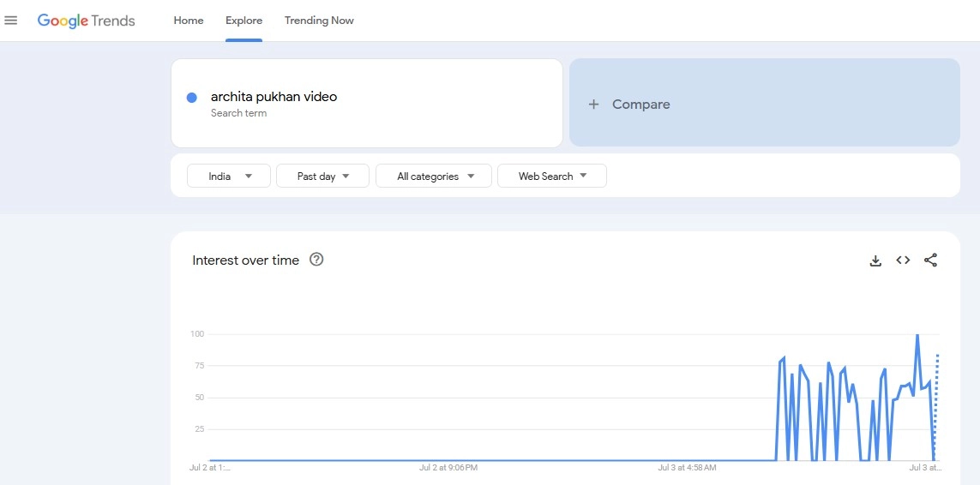This screenshot has height=485, width=980.
Task: Click the Compare label to add term
Action: click(x=641, y=105)
